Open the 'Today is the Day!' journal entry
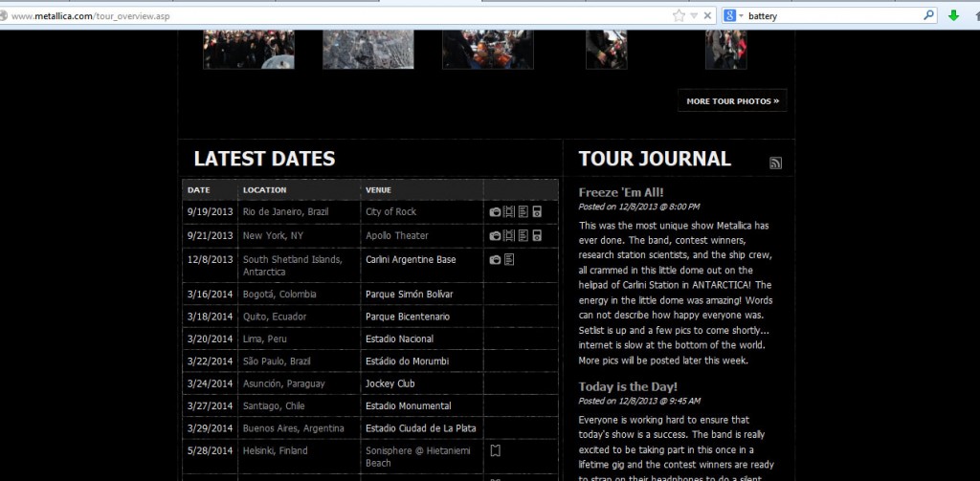 point(628,386)
